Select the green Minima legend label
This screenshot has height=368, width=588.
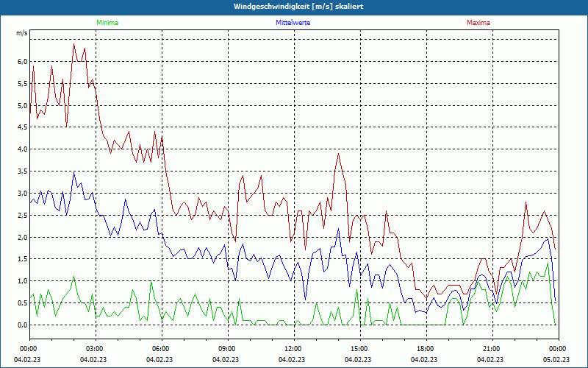(107, 23)
